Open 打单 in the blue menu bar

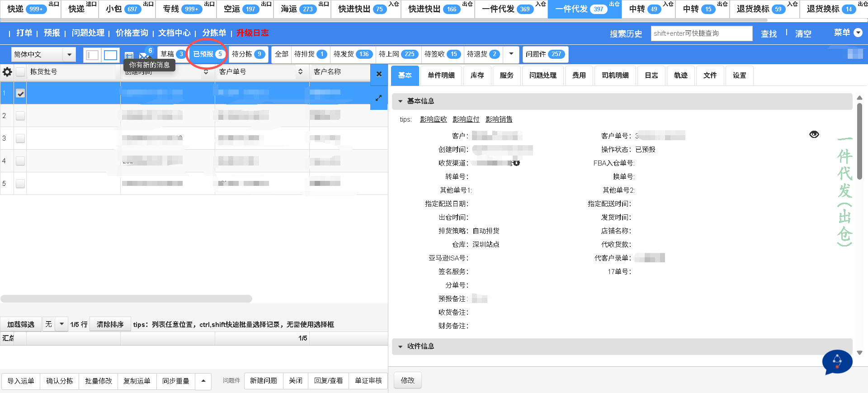pyautogui.click(x=24, y=33)
